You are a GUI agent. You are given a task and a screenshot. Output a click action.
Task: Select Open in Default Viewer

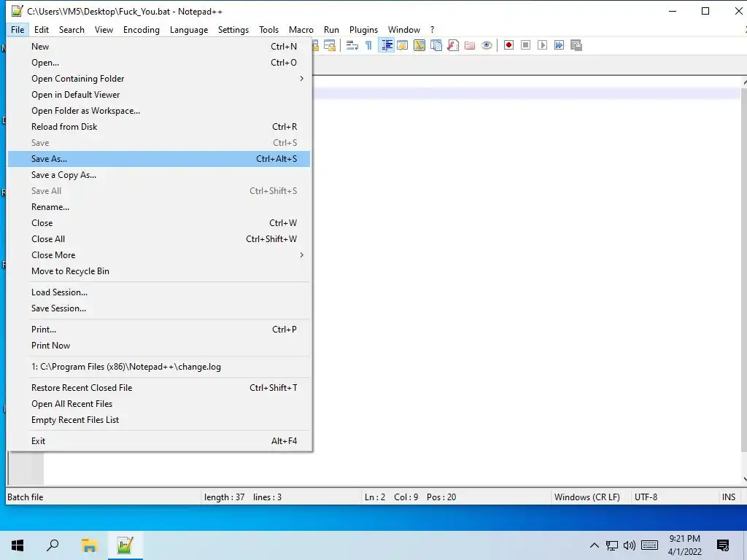tap(158, 95)
